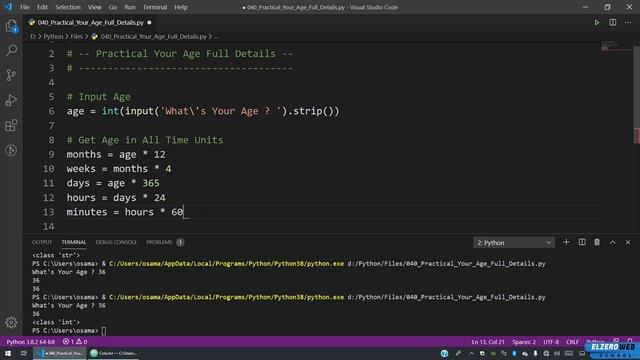Switch to the green-icon taskbar application
The height and width of the screenshot is (360, 640).
click(x=113, y=353)
